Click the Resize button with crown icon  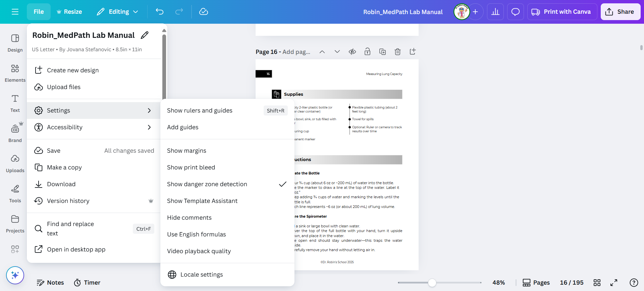click(x=69, y=12)
